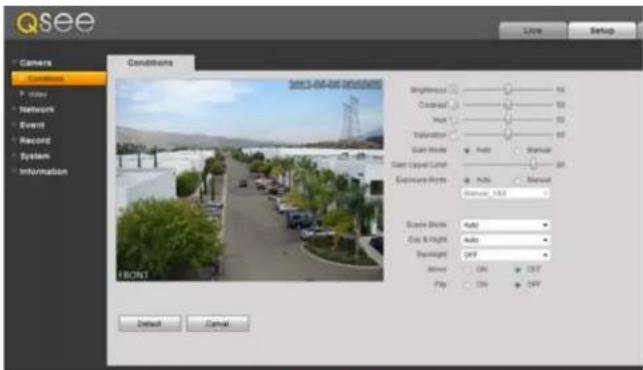Select the Conditions tab header
This screenshot has width=643, height=370.
point(150,63)
